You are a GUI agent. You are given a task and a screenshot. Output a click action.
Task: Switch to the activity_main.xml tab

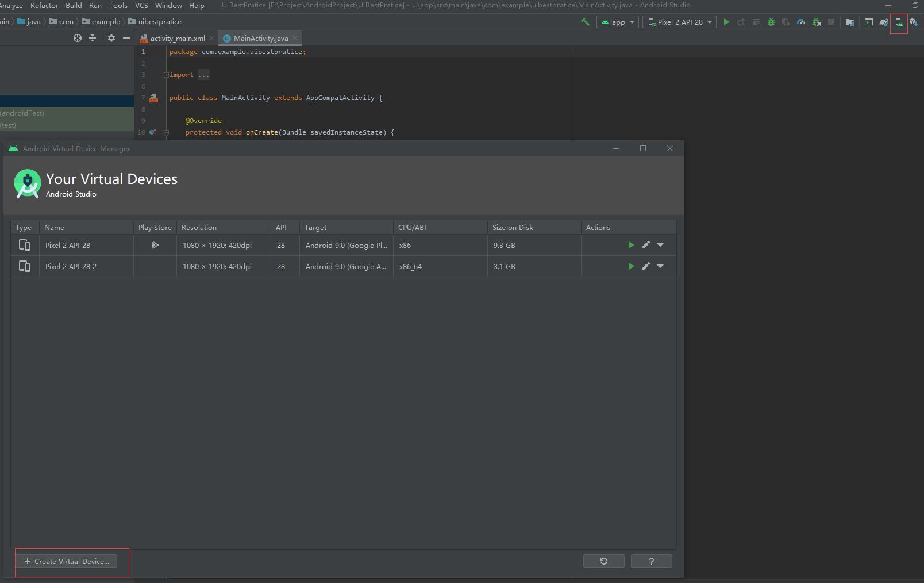[178, 39]
